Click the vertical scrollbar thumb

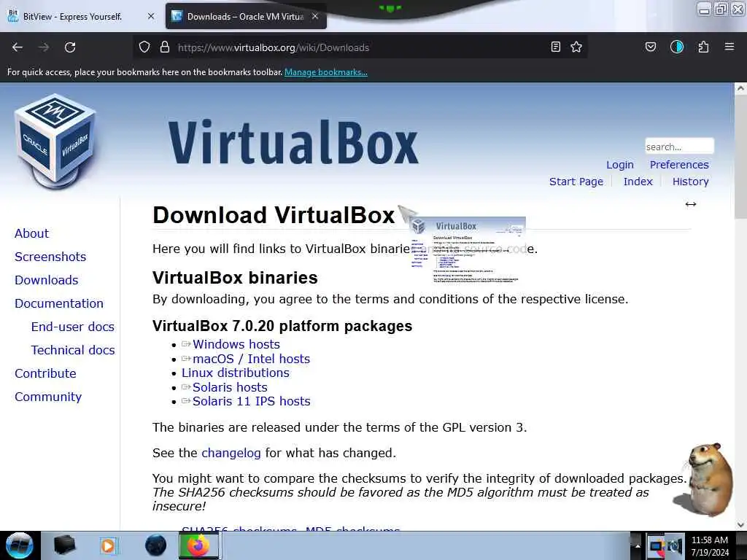point(740,157)
